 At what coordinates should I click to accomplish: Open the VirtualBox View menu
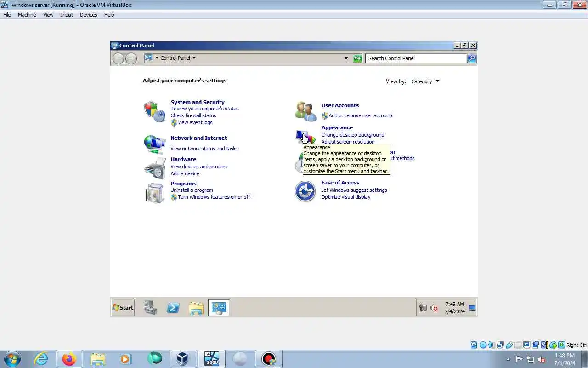coord(48,15)
